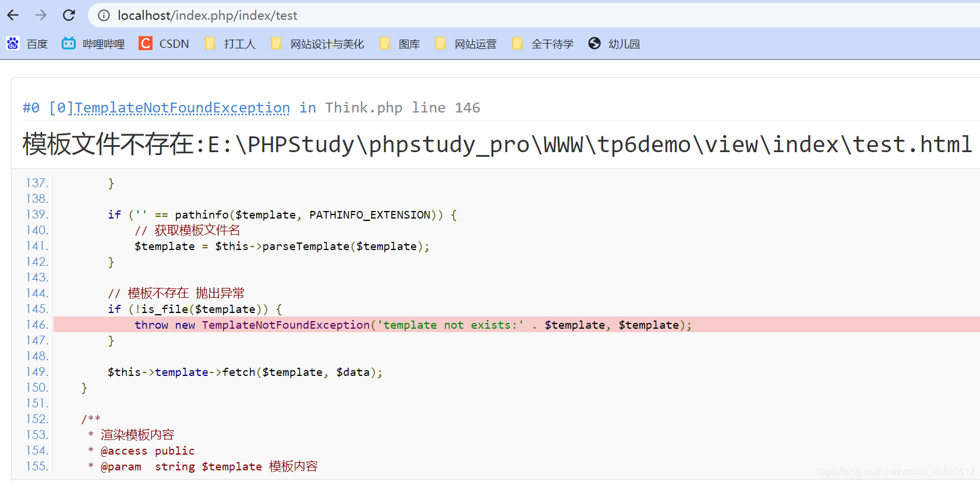The height and width of the screenshot is (482, 980).
Task: Click the 'if (!is_file($template))' code line
Action: (194, 309)
